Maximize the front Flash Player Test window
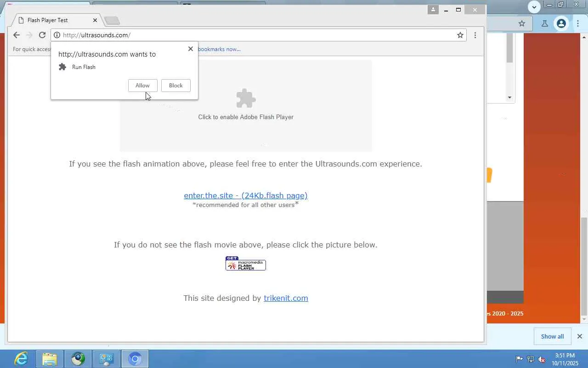The width and height of the screenshot is (588, 368). [x=458, y=10]
